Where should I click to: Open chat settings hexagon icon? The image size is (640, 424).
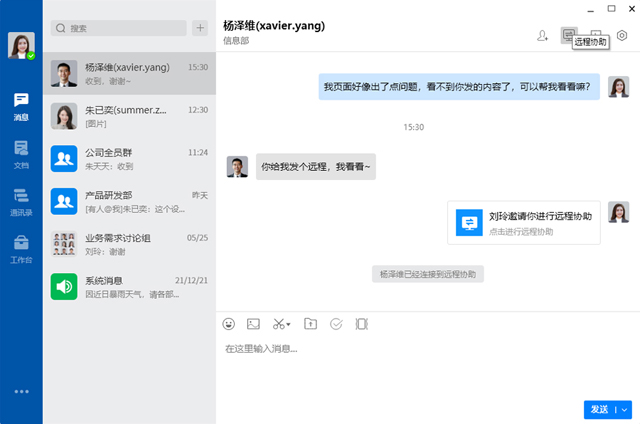point(622,35)
